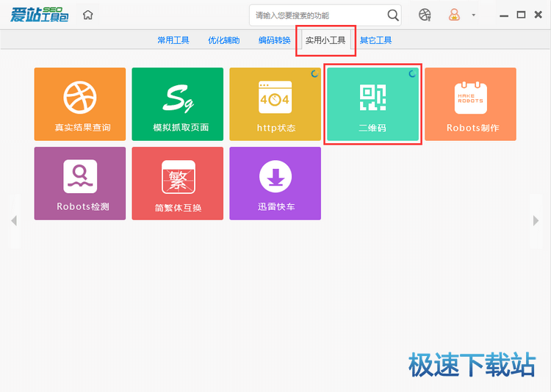551x392 pixels.
Task: Switch to the 编码转换 tab
Action: pos(275,40)
